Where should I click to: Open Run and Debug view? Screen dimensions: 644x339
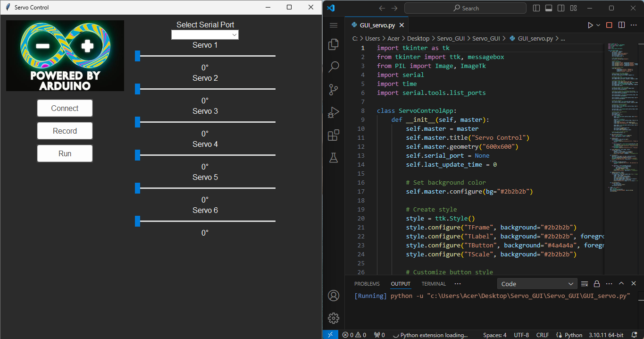(x=334, y=112)
